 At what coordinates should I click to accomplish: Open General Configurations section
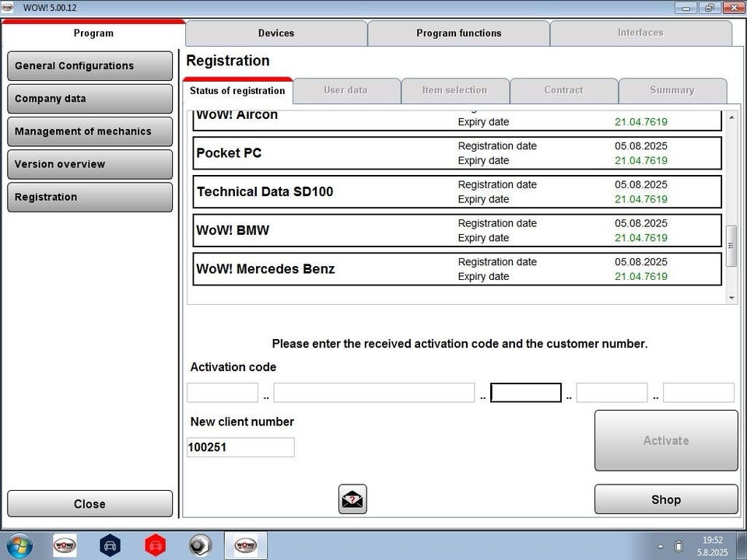click(89, 66)
